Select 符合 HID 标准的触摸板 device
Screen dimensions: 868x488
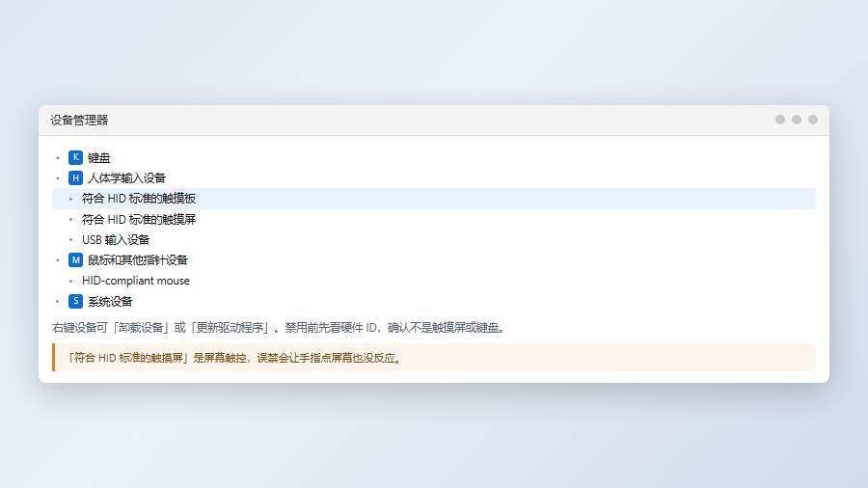434,199
